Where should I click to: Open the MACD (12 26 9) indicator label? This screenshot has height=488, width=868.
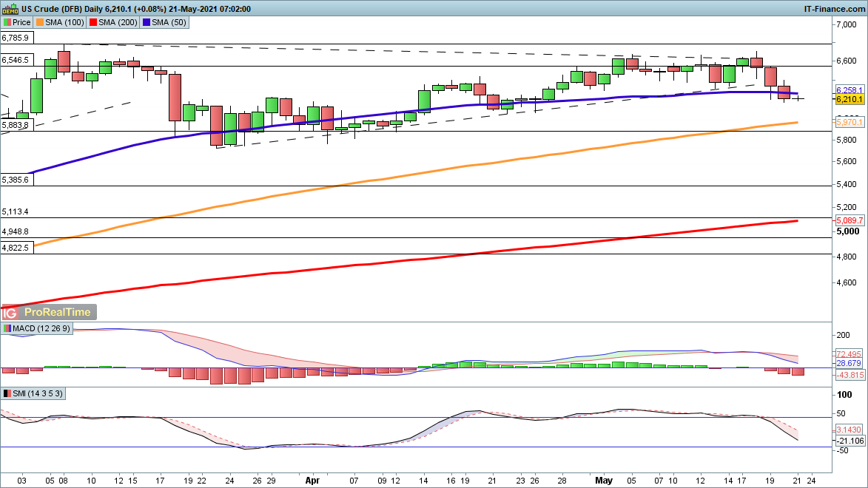click(36, 328)
